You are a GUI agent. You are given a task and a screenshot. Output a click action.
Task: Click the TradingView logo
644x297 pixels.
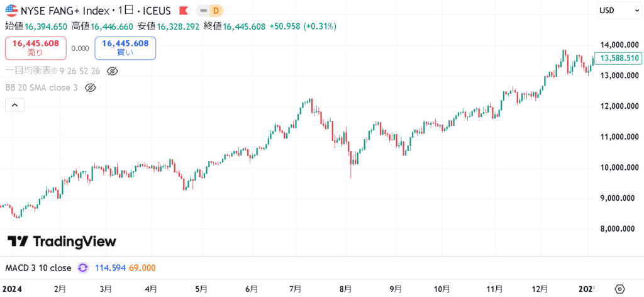(62, 241)
